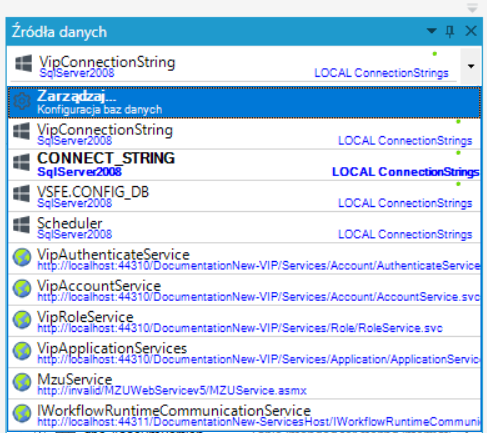Select Zarządzaj... Konfiguracja baz danych entry

[244, 102]
